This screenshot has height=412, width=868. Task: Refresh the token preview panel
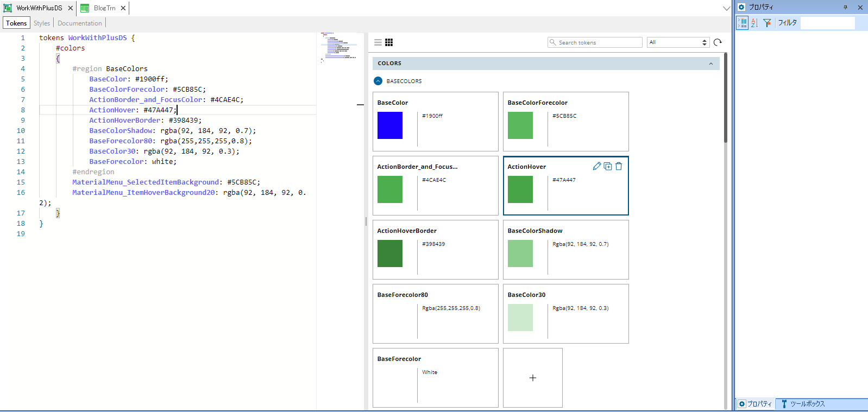click(718, 42)
